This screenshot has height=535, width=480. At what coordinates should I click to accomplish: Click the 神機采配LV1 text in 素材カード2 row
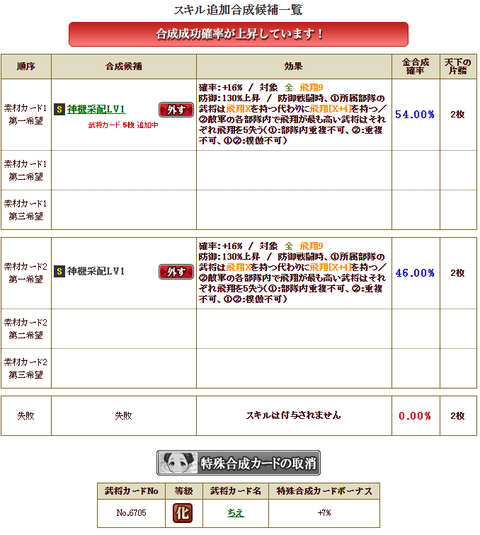click(96, 271)
